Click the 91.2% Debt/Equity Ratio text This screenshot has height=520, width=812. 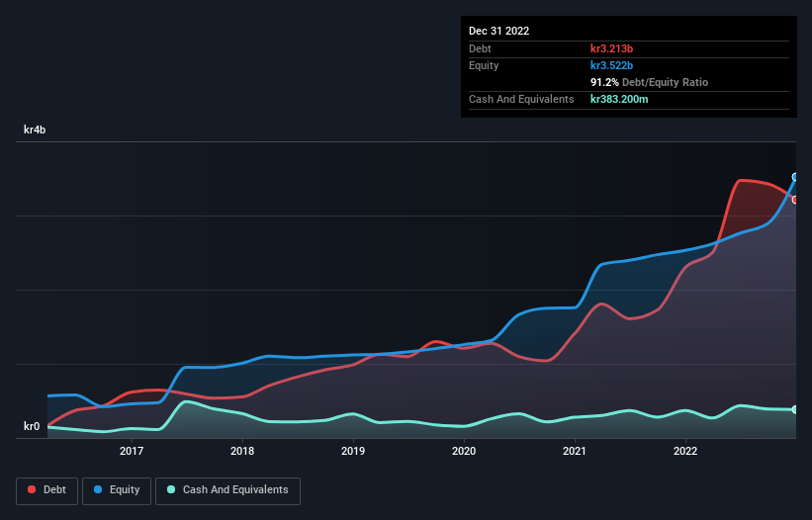[x=650, y=82]
